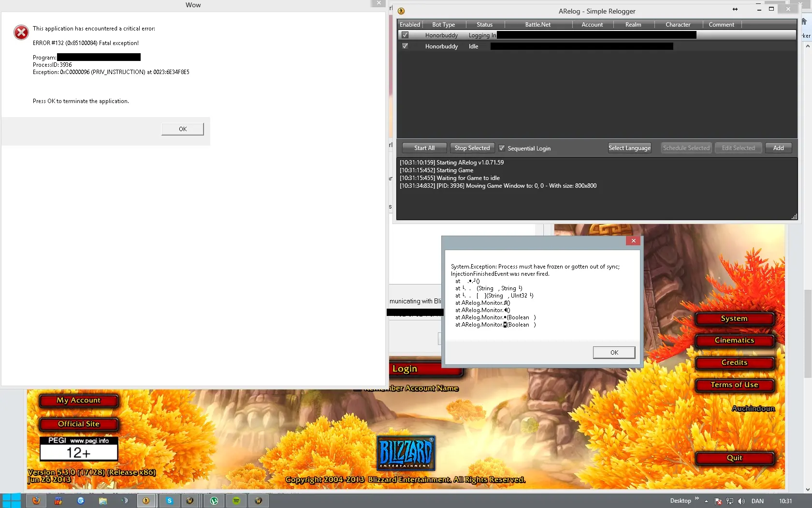Image resolution: width=812 pixels, height=508 pixels.
Task: Open the volume speaker tray icon
Action: tap(741, 501)
